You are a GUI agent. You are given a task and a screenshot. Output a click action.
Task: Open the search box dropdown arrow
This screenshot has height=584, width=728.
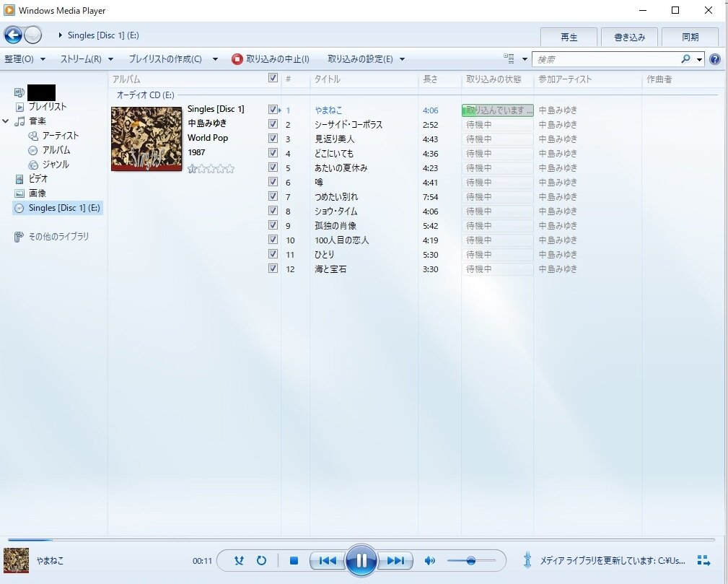point(699,59)
